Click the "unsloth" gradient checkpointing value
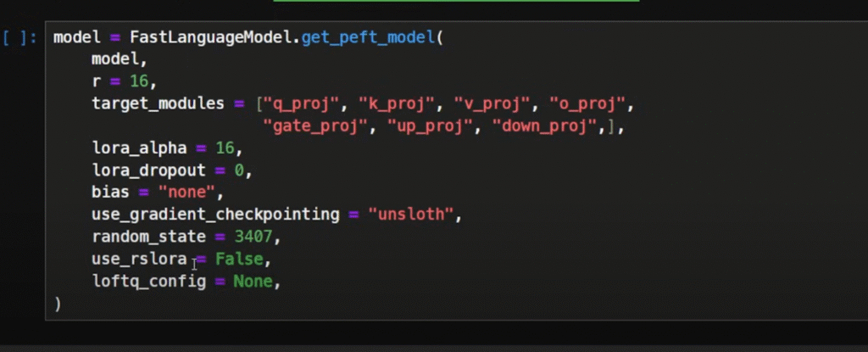This screenshot has width=868, height=352. [x=411, y=215]
